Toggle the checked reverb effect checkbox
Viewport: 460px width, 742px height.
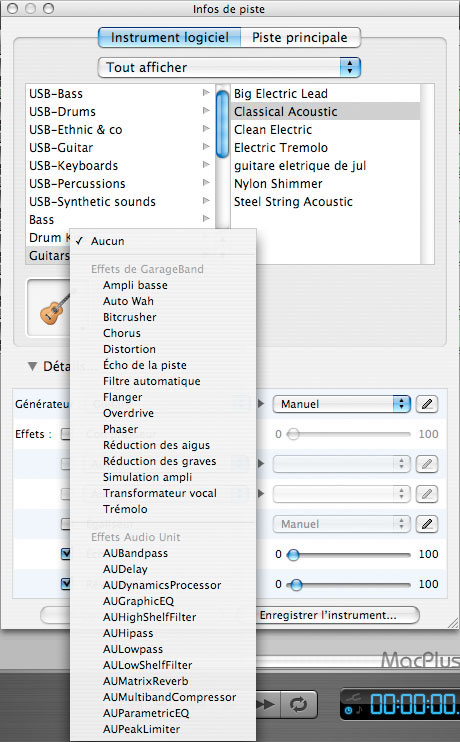tap(66, 584)
